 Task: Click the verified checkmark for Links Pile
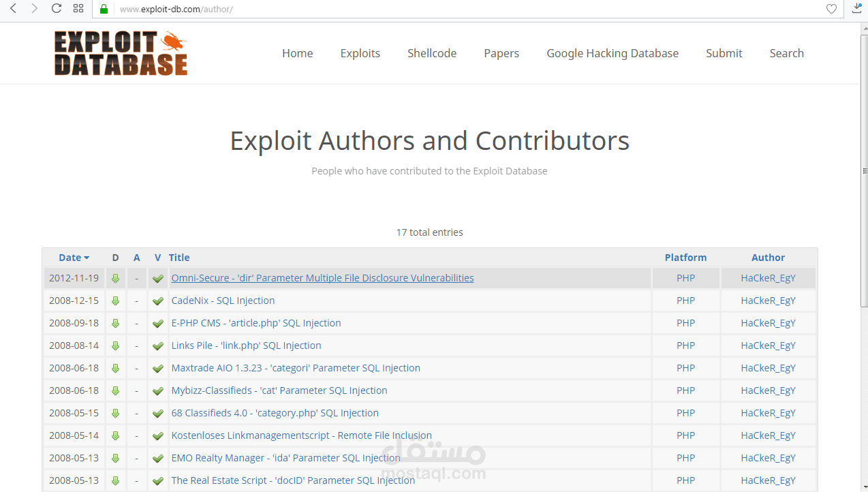pos(158,345)
